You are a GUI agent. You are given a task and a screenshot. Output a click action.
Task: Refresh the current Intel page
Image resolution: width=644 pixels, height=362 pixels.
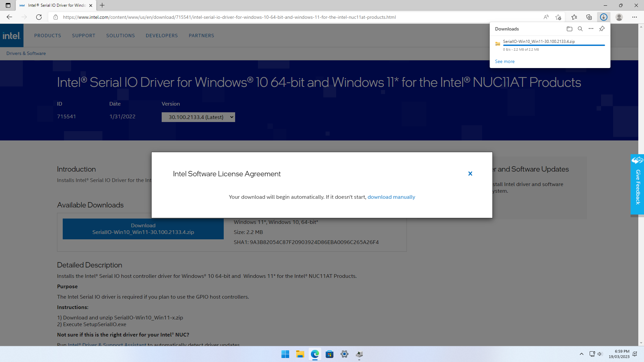[x=39, y=17]
